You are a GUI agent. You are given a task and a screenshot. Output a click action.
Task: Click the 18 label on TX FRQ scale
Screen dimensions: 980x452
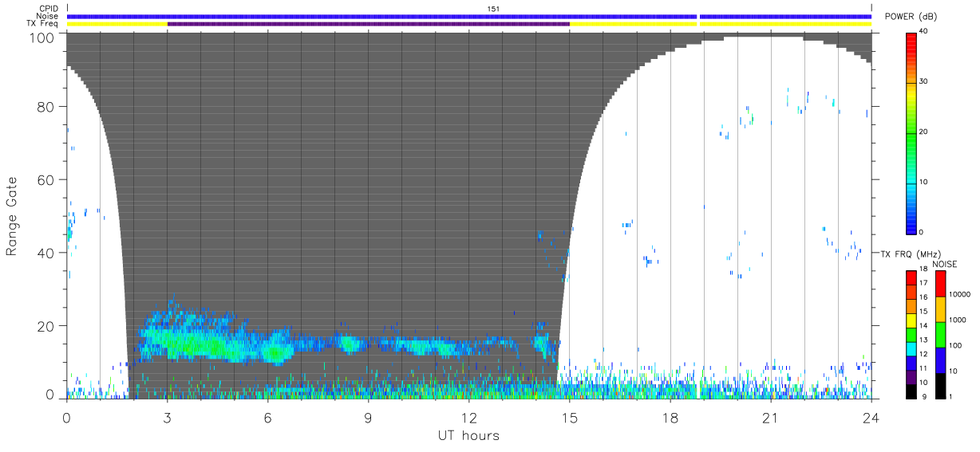coord(923,269)
